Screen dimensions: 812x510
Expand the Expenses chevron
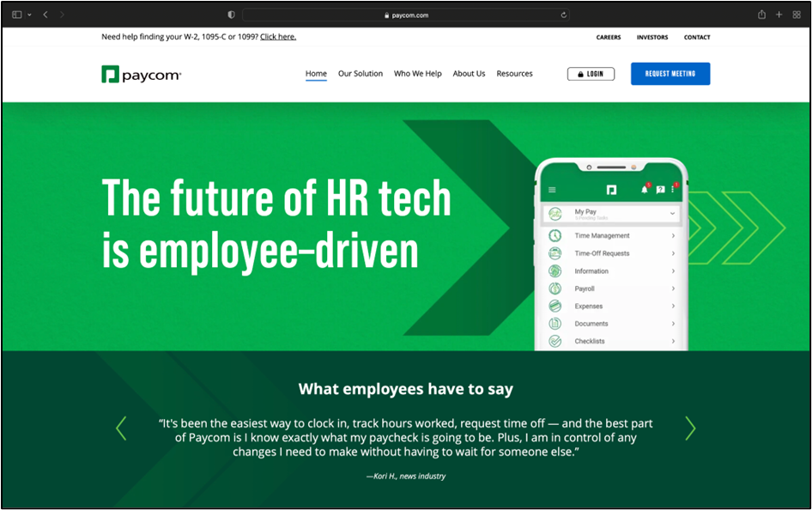tap(673, 306)
